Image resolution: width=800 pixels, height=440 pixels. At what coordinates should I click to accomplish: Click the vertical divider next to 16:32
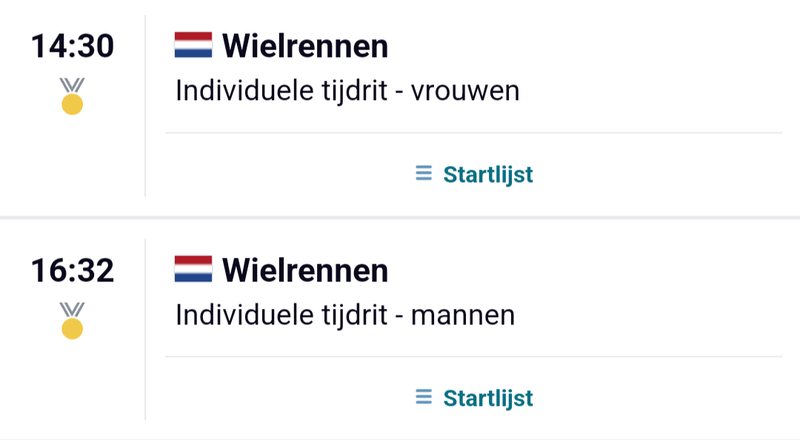click(x=145, y=329)
